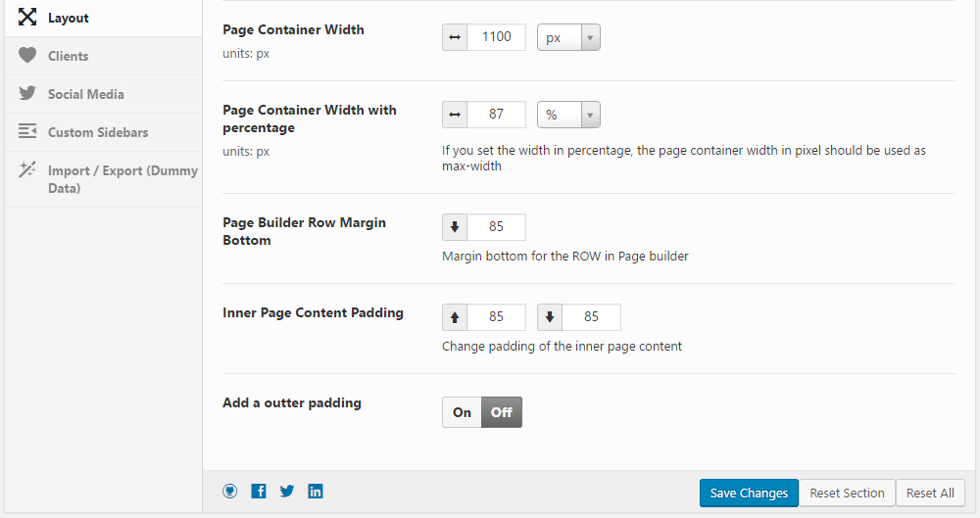
Task: Click the Twitter bird icon in footer
Action: [287, 492]
